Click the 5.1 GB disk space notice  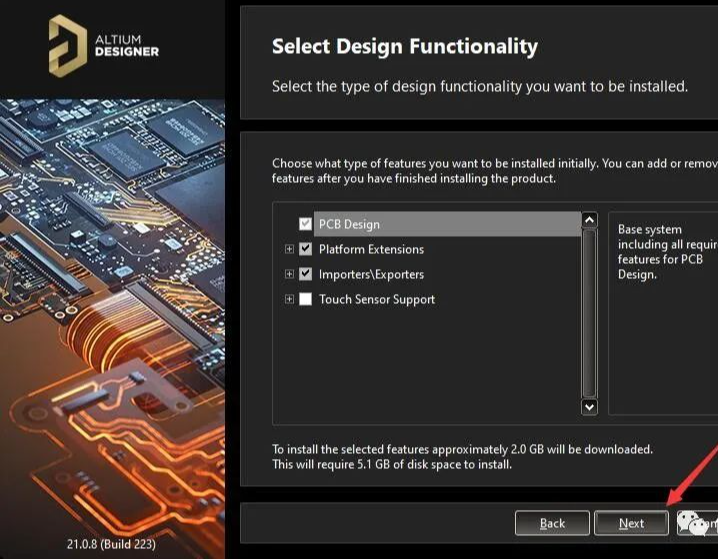pos(392,464)
